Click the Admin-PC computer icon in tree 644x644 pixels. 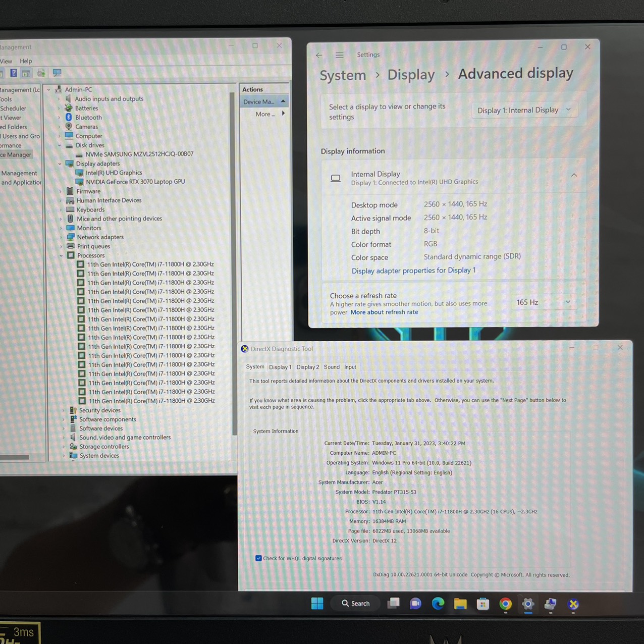point(59,89)
